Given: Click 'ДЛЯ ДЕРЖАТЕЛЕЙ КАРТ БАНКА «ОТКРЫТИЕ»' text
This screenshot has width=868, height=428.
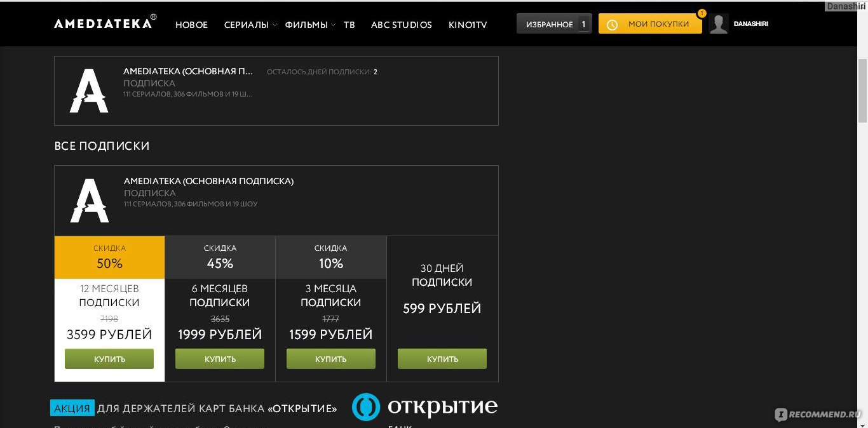Looking at the screenshot, I should click(x=217, y=408).
